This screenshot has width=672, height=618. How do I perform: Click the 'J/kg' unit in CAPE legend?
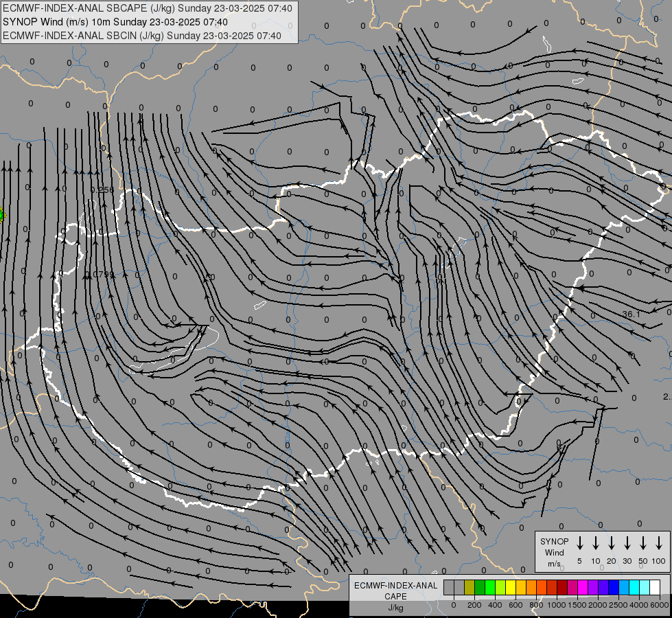coord(395,608)
